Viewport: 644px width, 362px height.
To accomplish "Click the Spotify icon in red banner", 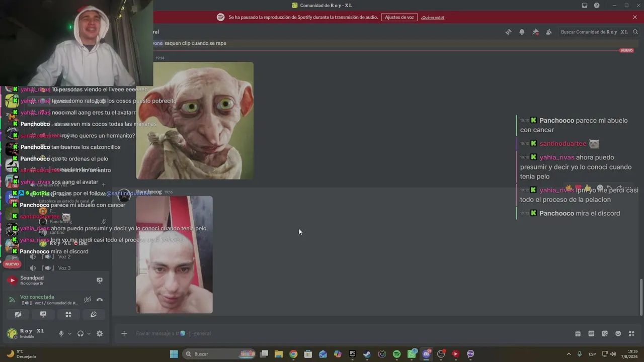I will click(x=220, y=17).
